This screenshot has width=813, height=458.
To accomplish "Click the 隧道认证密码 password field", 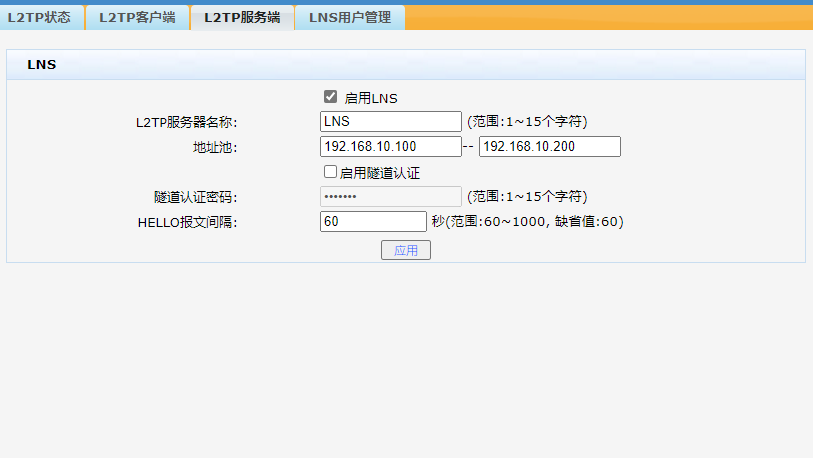I will point(390,197).
